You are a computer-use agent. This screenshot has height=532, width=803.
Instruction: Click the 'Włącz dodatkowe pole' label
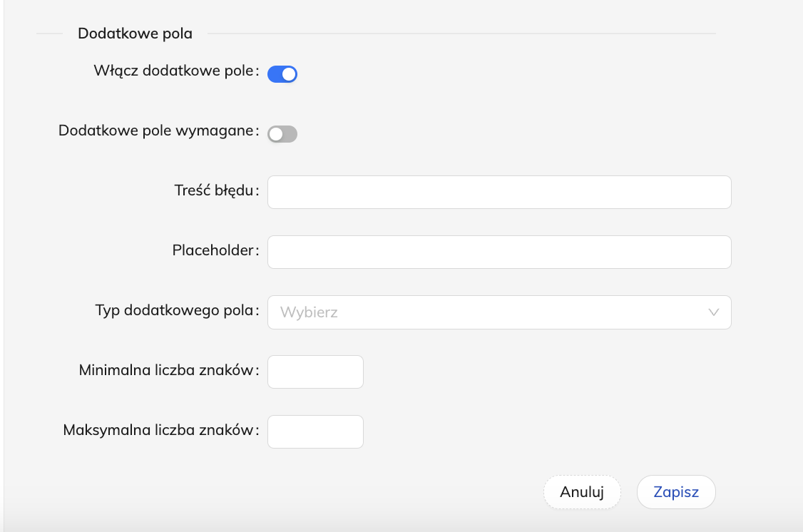(x=173, y=71)
